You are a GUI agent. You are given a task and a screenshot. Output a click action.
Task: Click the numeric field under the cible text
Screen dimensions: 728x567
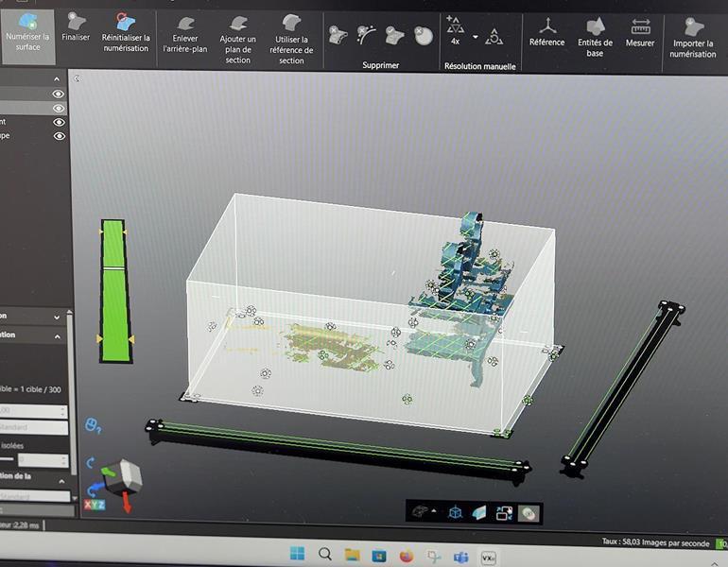pyautogui.click(x=33, y=411)
